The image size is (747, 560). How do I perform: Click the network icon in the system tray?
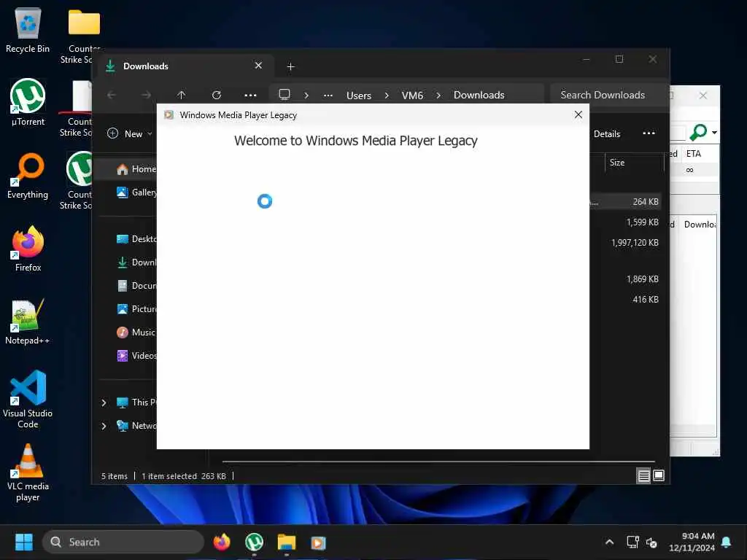632,542
